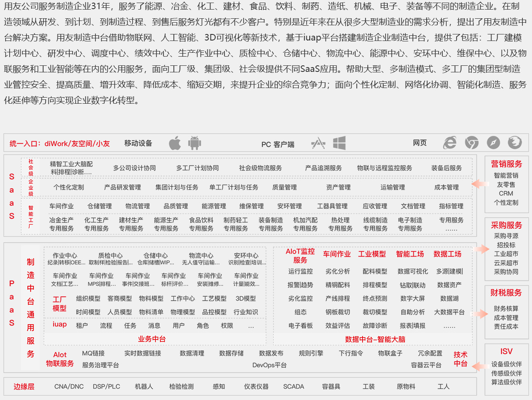Image resolution: width=532 pixels, height=400 pixels.
Task: Click the 数据工场 column heading
Action: (x=447, y=254)
